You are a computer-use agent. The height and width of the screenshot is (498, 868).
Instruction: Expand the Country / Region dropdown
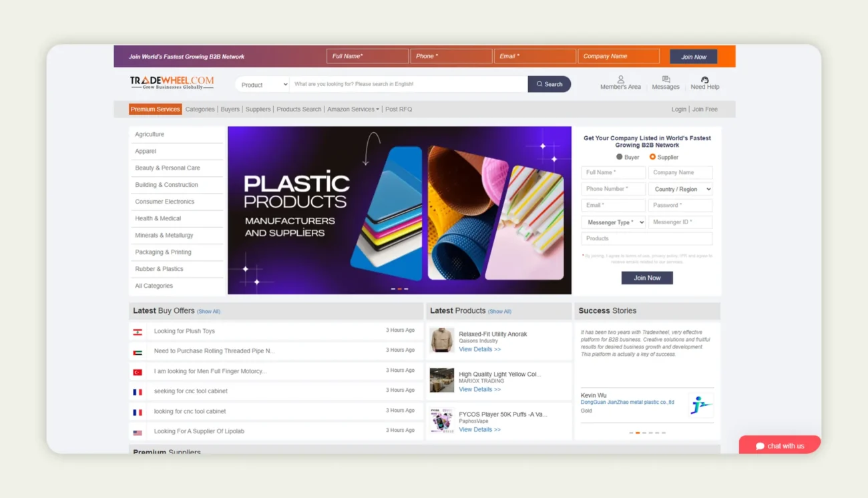point(680,188)
